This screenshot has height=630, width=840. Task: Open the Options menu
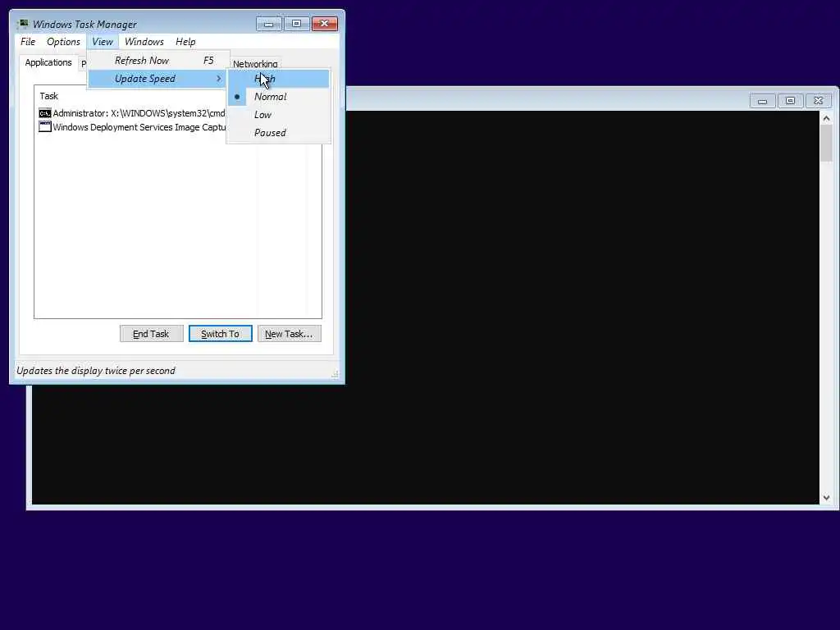(x=63, y=42)
